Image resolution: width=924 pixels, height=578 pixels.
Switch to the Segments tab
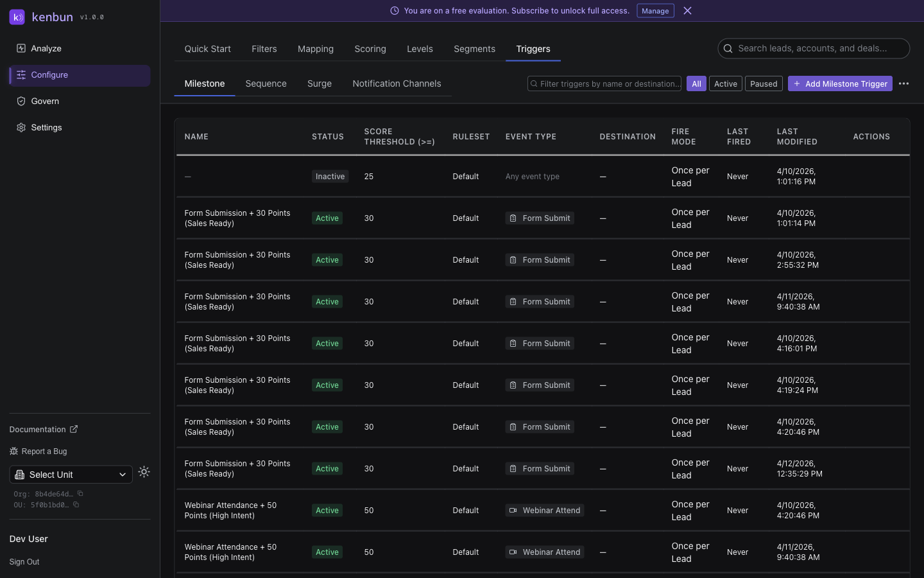click(x=474, y=49)
